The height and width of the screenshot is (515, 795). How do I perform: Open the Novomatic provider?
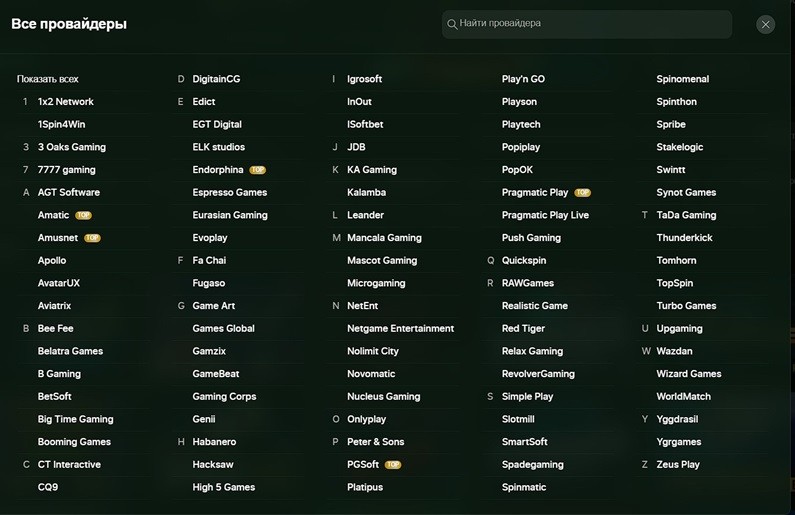(x=371, y=374)
